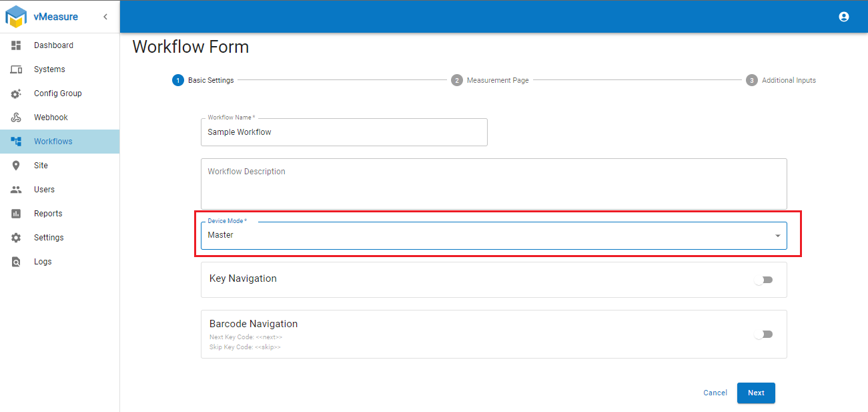The height and width of the screenshot is (412, 868).
Task: Open Dashboard from the sidebar menu
Action: tap(60, 45)
